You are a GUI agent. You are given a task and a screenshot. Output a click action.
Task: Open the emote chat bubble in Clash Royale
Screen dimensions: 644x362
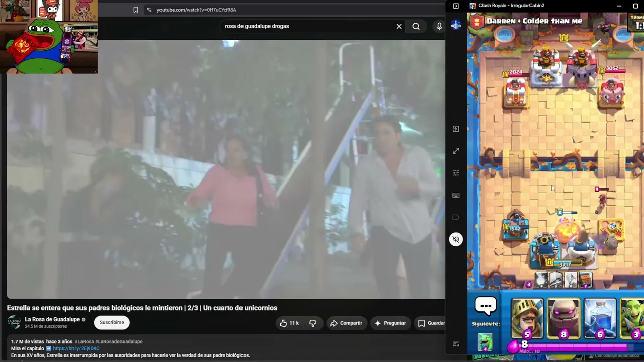pos(486,306)
